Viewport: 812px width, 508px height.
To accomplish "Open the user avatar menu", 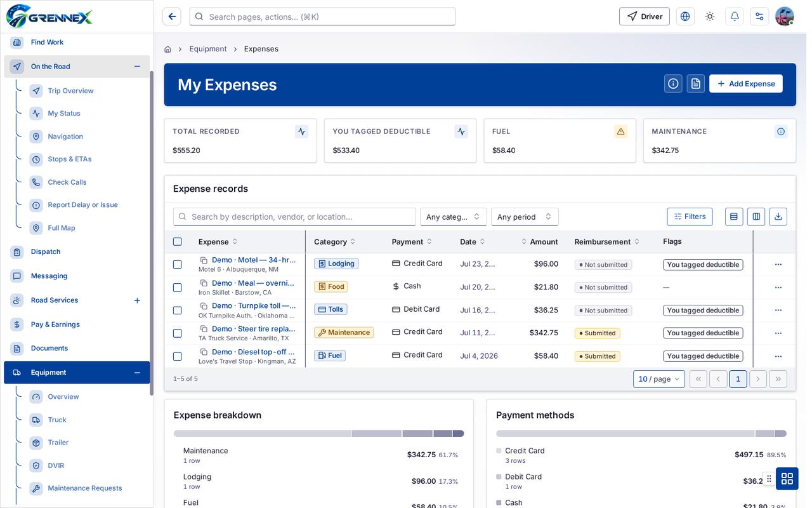I will [785, 17].
